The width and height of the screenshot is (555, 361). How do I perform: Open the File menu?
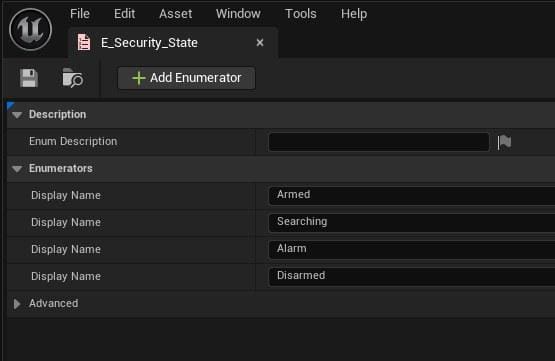[x=80, y=14]
